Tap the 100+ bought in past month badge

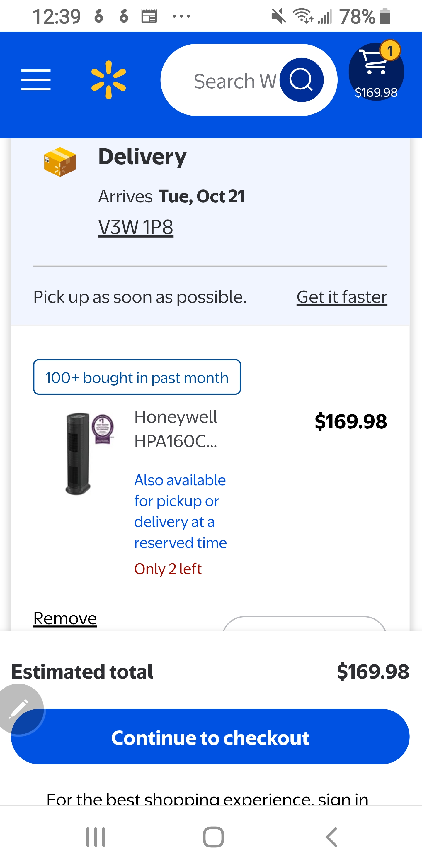pos(137,377)
